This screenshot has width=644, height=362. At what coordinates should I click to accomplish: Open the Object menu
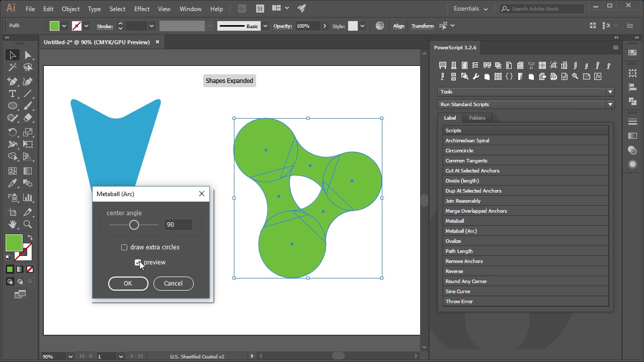[x=70, y=9]
